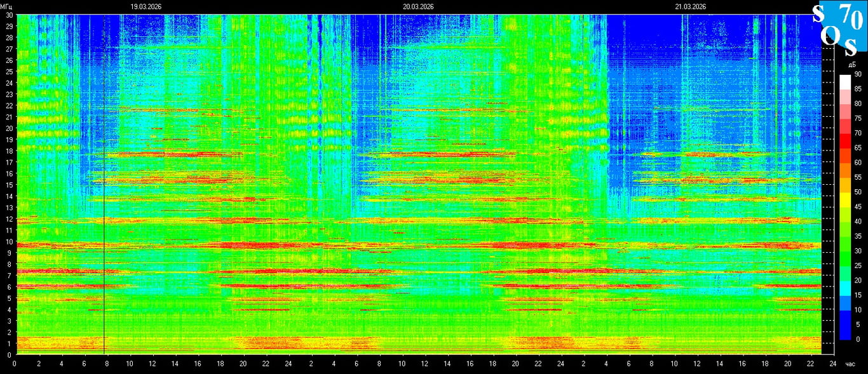Click the 21.03.2026 date label
Viewport: 868px width, 374px height.
tap(691, 6)
